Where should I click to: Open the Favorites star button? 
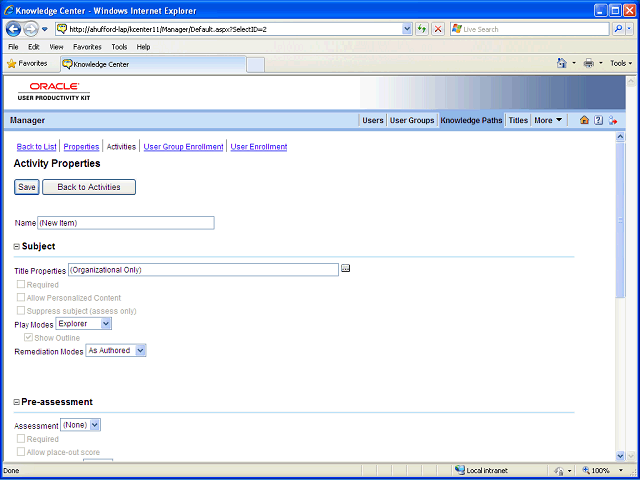[x=27, y=64]
